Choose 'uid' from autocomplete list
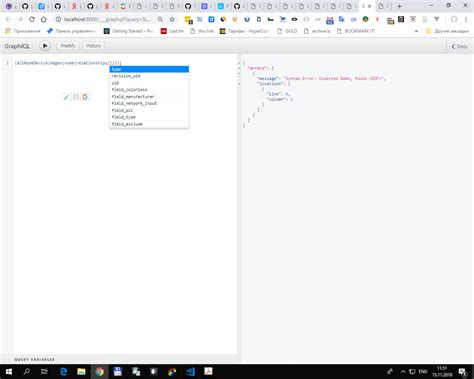 (x=149, y=83)
